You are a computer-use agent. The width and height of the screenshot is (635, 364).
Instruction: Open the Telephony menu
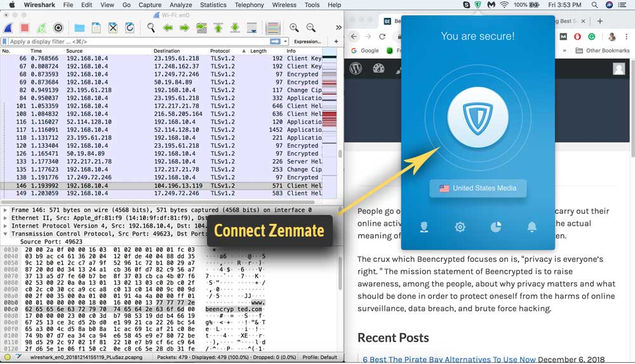pyautogui.click(x=249, y=5)
